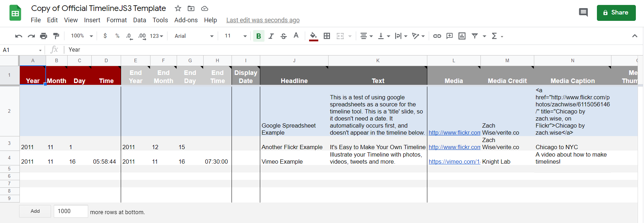Image resolution: width=644 pixels, height=223 pixels.
Task: Select the 'Knight Lab' cell
Action: (507, 158)
